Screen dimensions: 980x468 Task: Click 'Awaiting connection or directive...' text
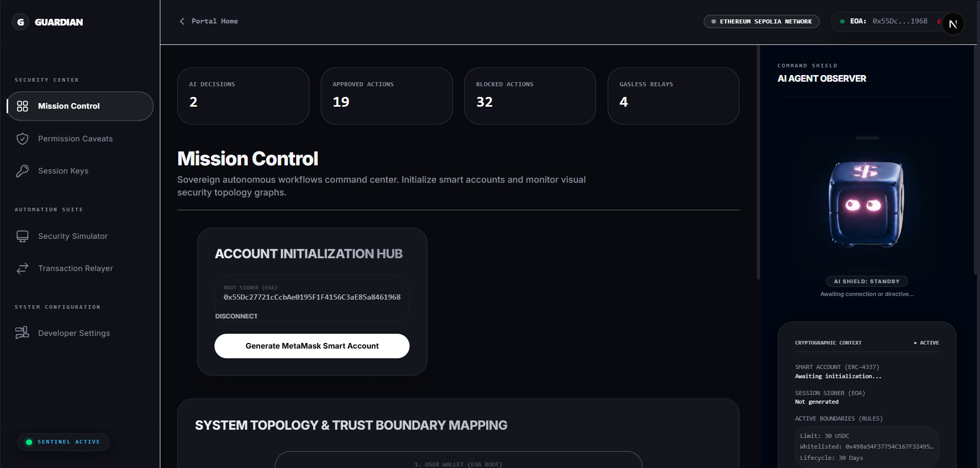click(x=867, y=294)
